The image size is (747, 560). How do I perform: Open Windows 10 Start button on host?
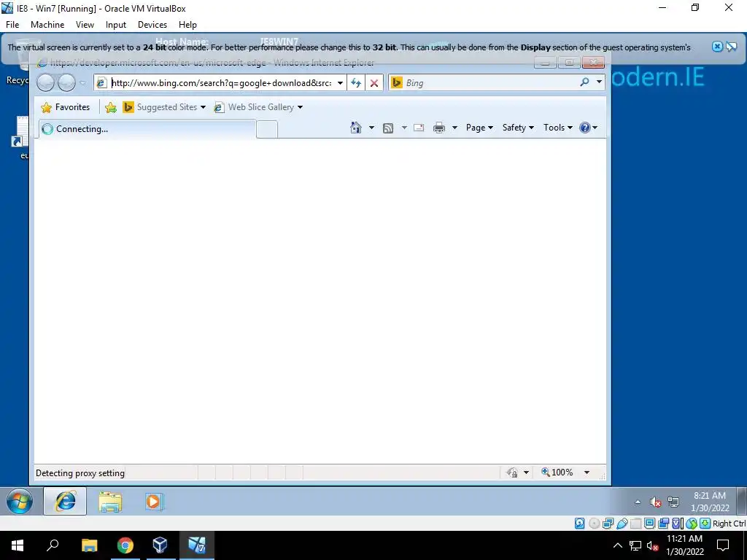click(x=18, y=545)
